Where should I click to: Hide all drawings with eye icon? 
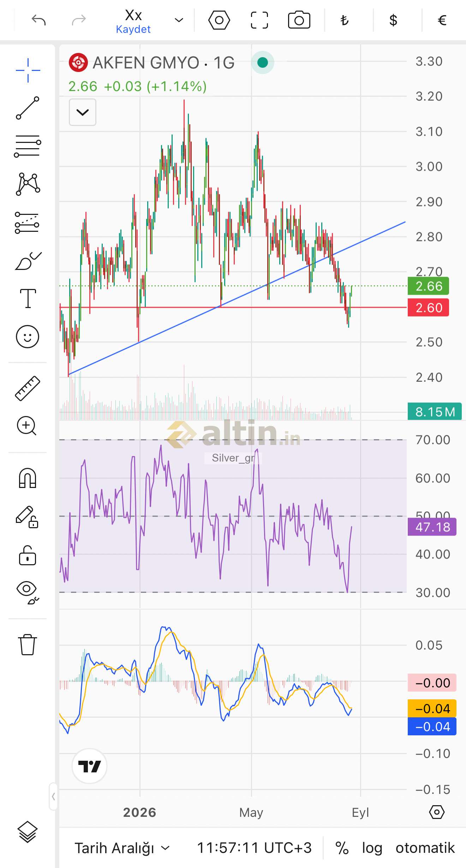tap(28, 593)
